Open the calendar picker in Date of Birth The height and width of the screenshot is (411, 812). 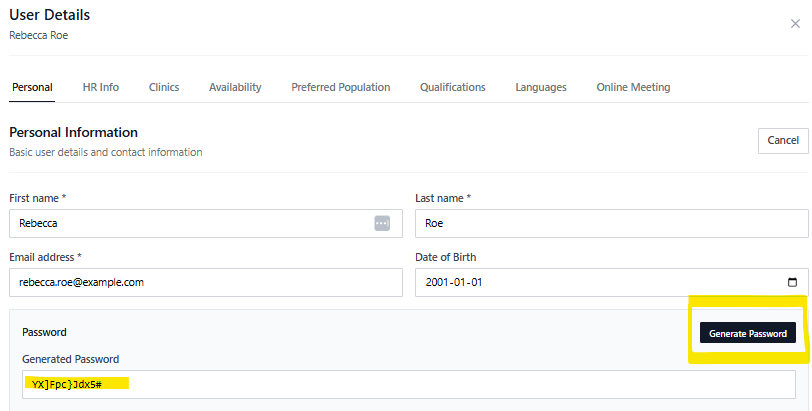pyautogui.click(x=792, y=282)
